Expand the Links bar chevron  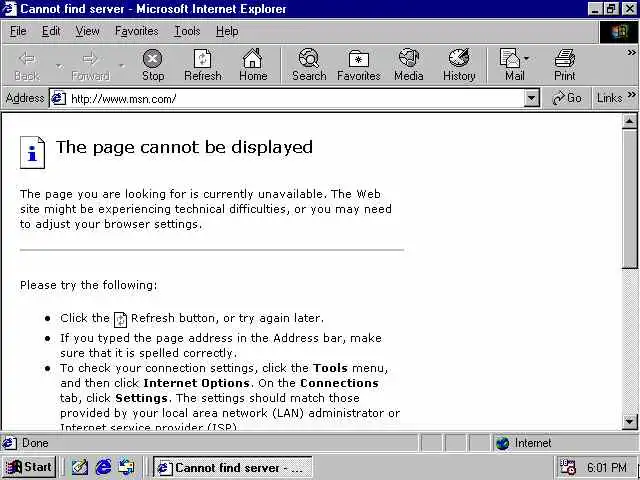(x=631, y=95)
